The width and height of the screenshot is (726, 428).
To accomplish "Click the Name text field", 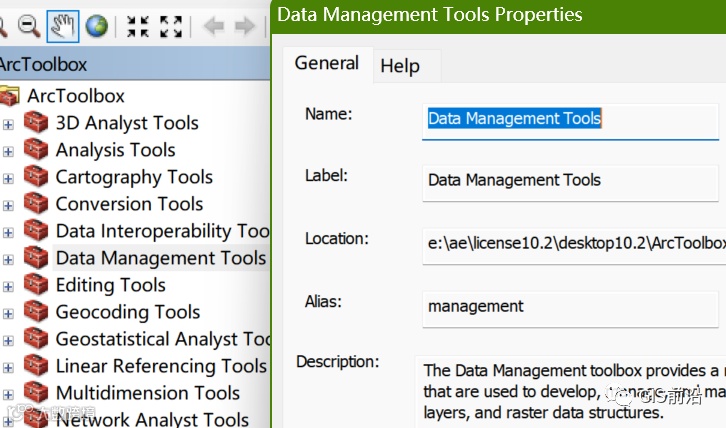I will [x=570, y=119].
